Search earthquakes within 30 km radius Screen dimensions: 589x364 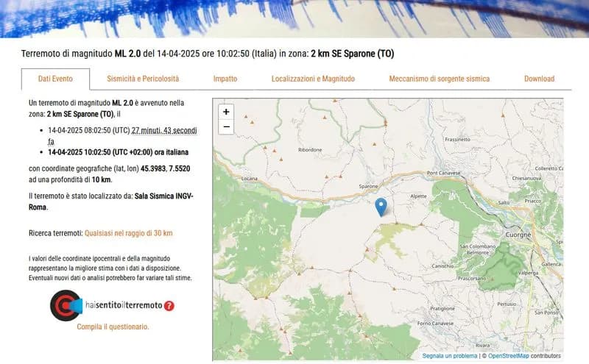tap(129, 233)
